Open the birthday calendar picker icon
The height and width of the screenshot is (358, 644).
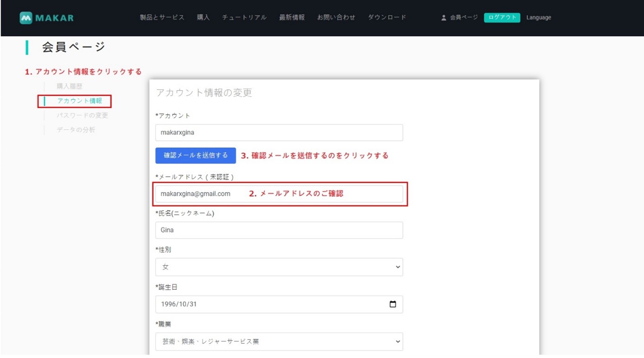click(x=393, y=304)
